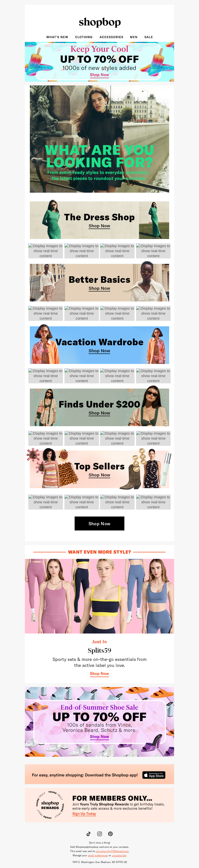The image size is (199, 868).
Task: Open the WHAT'S NEW menu item
Action: coord(57,37)
